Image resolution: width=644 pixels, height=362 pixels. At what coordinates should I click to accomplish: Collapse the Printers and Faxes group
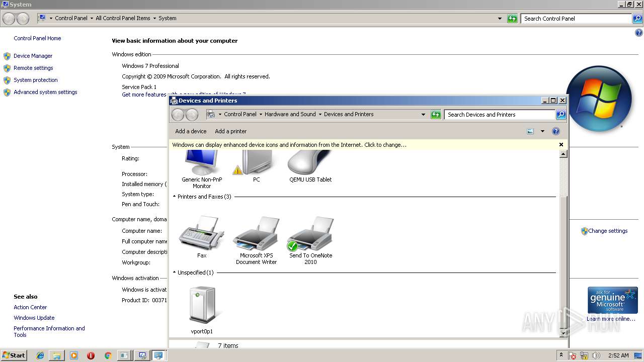(175, 197)
